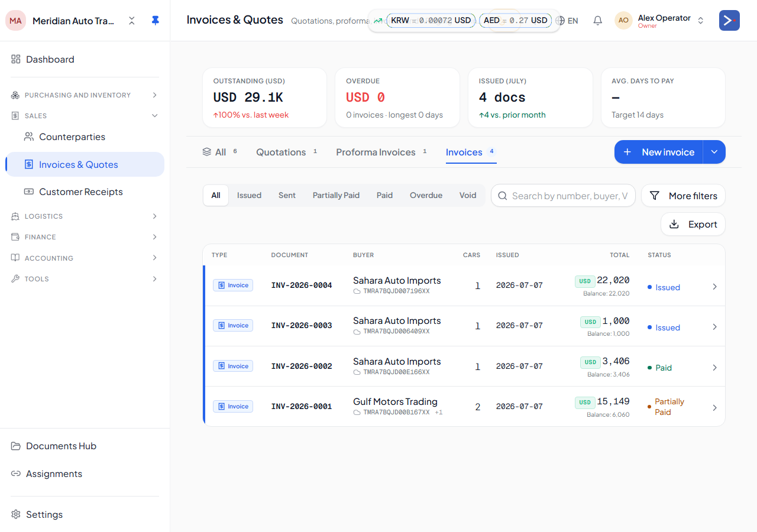Click buyer Gulf Motors Trading
757x532 pixels.
(395, 401)
